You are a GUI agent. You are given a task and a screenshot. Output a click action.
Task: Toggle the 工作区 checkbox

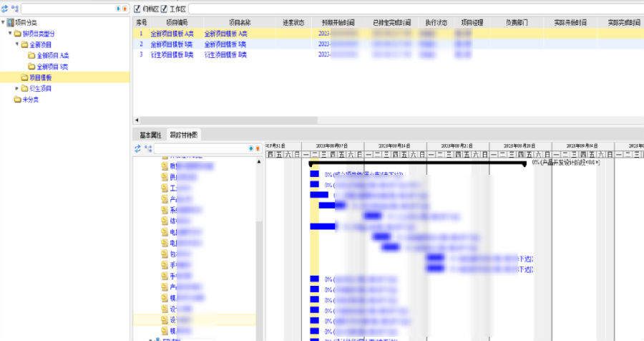tap(164, 9)
